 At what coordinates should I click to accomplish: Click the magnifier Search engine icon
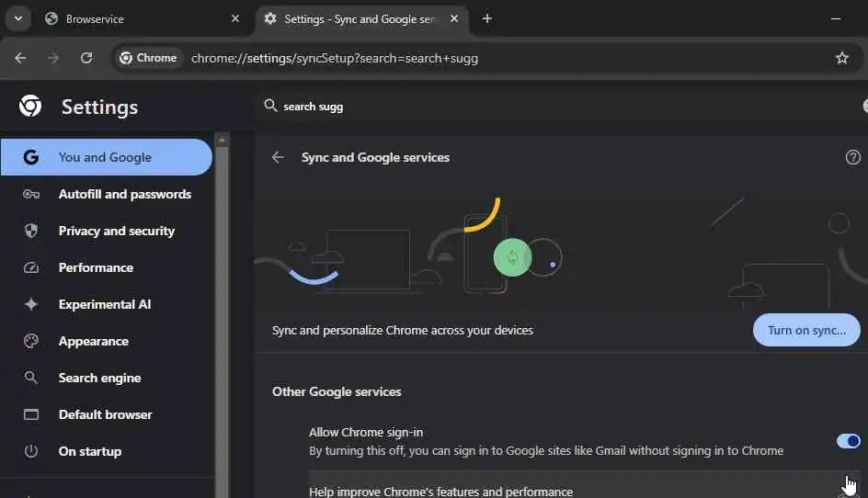pyautogui.click(x=31, y=378)
